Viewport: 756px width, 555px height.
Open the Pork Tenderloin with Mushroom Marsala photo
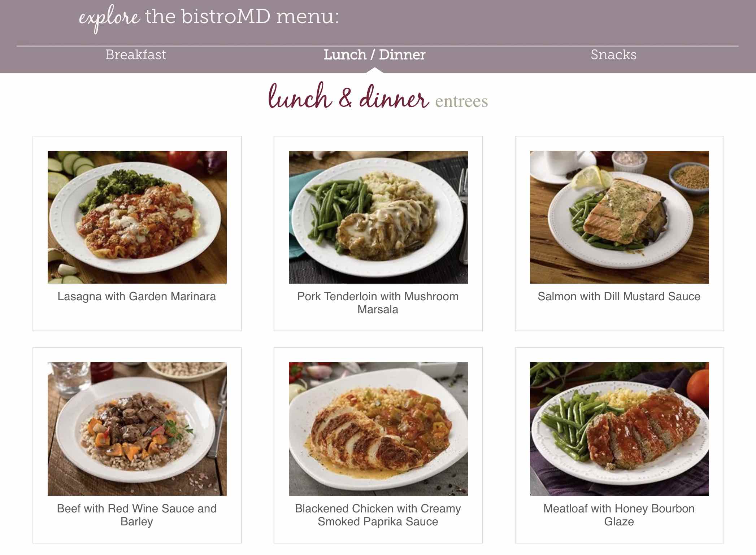click(x=378, y=217)
